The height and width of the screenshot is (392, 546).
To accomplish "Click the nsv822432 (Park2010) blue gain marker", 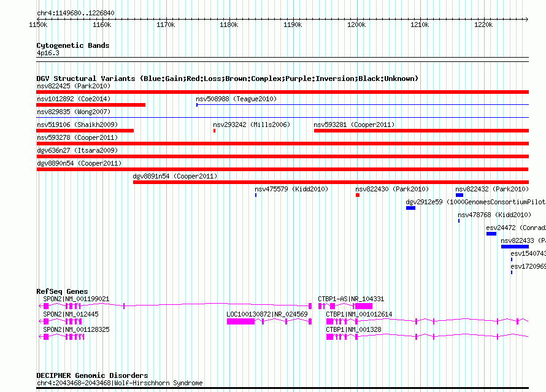I will coord(459,195).
